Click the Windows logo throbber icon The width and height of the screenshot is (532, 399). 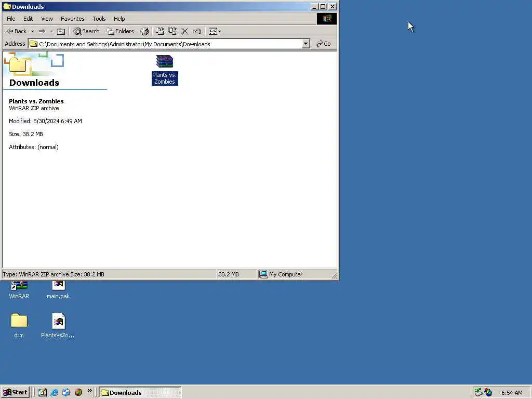point(327,19)
